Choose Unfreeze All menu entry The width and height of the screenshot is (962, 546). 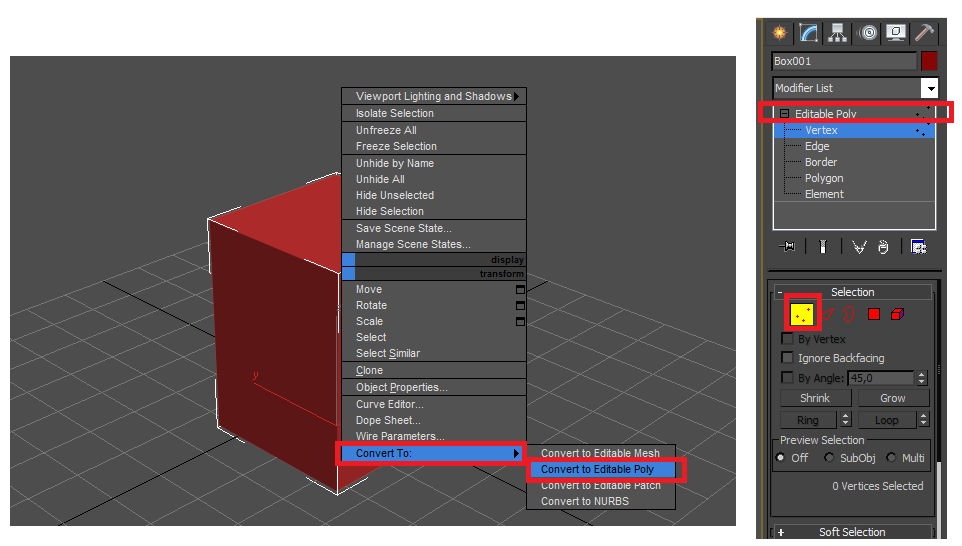[x=434, y=130]
